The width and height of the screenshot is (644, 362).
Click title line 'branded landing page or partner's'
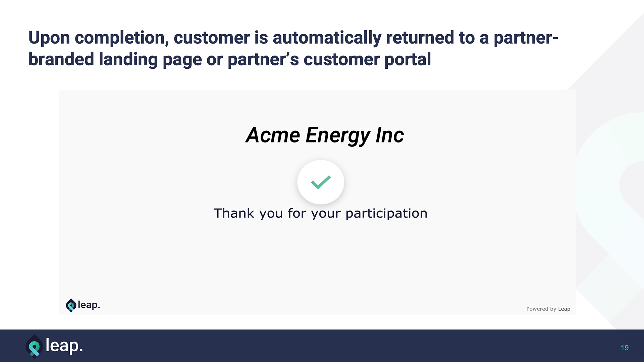163,59
